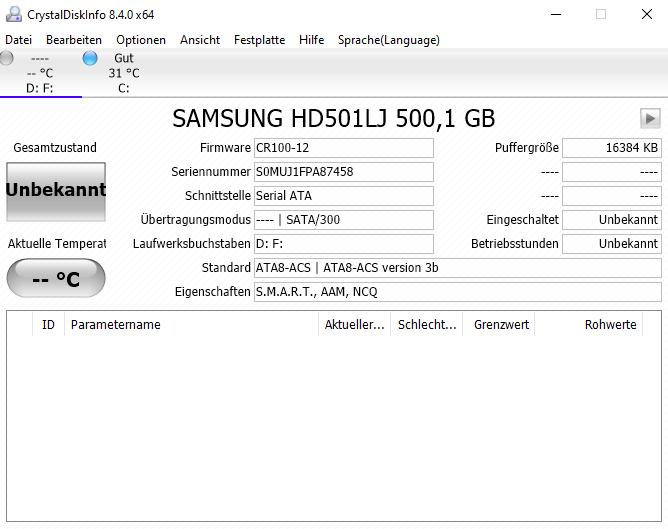Click the Schnittstelle field Serial ATA
Screen dimensions: 668x529
[344, 196]
